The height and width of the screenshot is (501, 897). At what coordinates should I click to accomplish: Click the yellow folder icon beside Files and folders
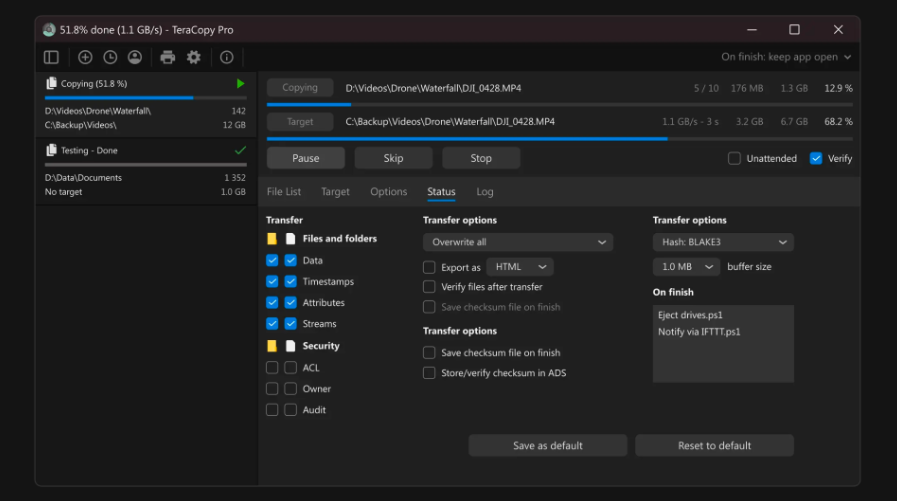tap(272, 238)
